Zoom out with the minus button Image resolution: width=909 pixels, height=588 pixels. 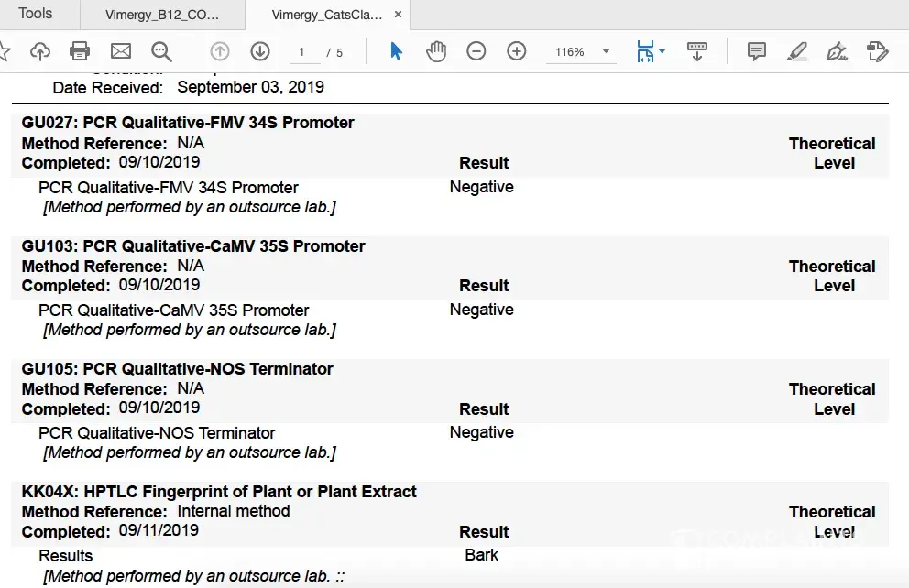(x=476, y=51)
